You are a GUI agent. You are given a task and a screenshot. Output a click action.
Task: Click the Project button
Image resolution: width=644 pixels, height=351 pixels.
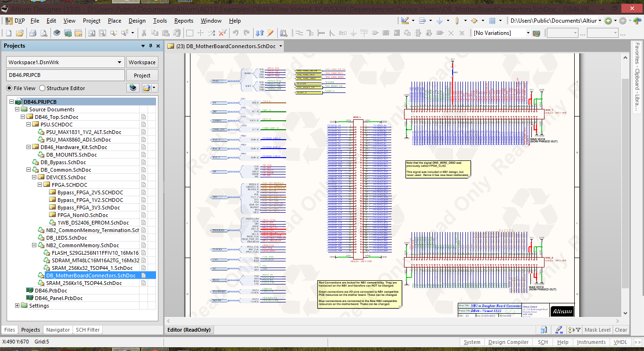[142, 75]
